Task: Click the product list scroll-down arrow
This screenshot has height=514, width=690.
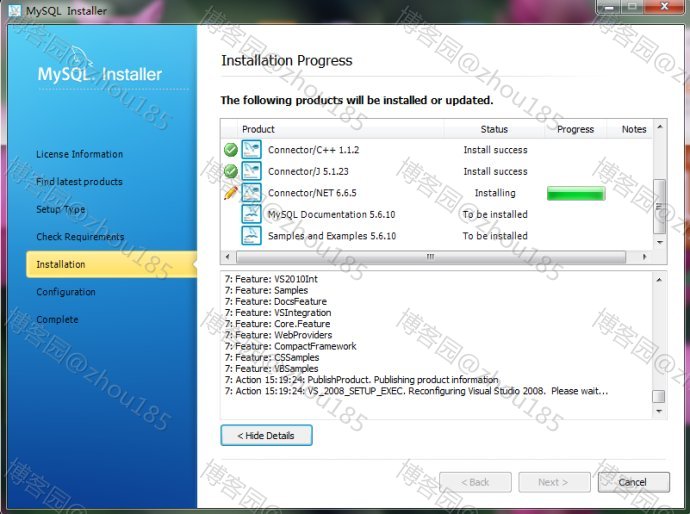Action: pyautogui.click(x=660, y=242)
